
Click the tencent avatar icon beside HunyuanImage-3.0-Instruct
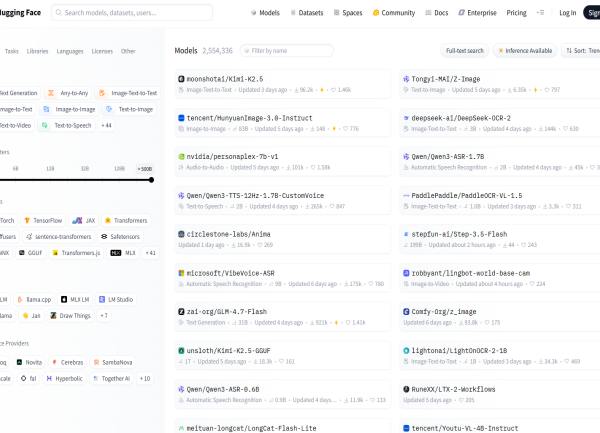181,118
